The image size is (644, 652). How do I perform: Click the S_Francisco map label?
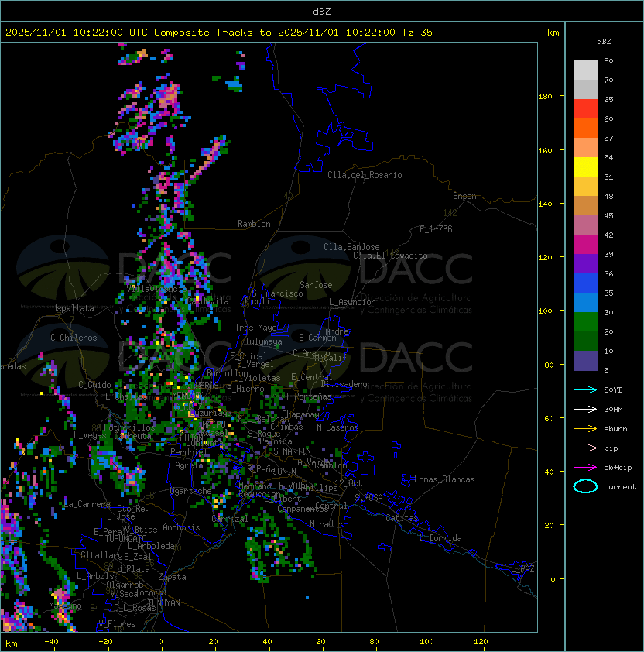tap(277, 293)
